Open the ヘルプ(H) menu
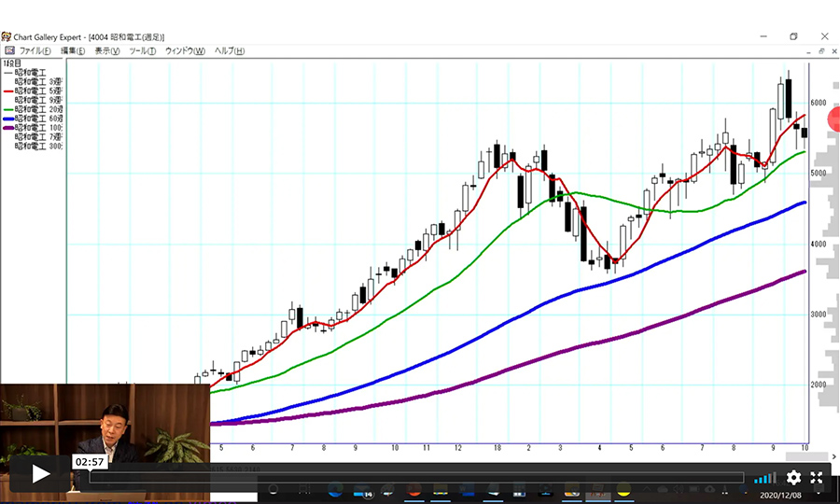 click(x=230, y=50)
